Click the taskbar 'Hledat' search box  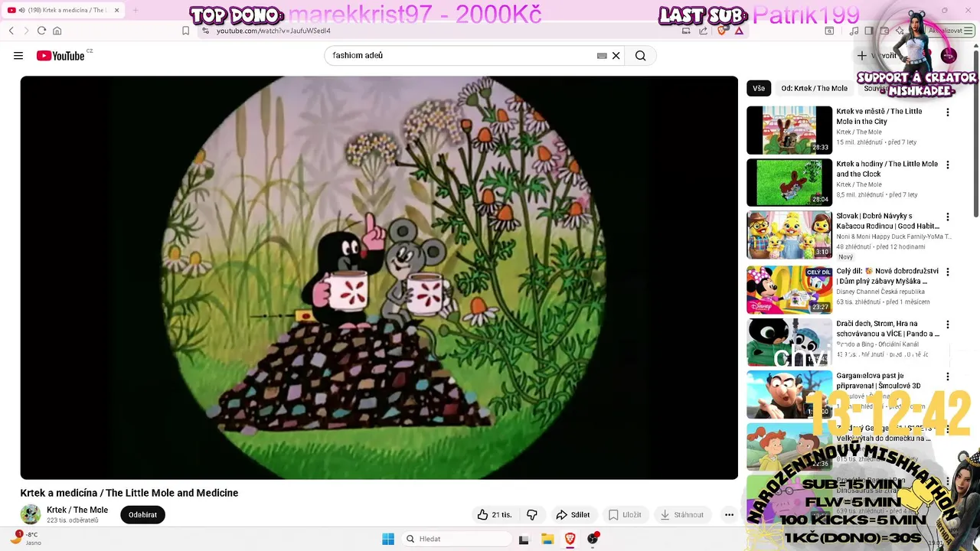(x=456, y=539)
